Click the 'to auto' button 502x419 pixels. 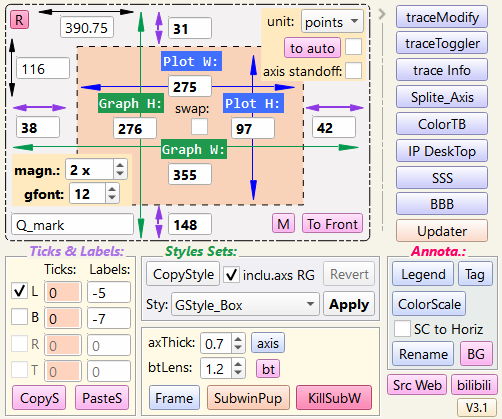coord(312,48)
